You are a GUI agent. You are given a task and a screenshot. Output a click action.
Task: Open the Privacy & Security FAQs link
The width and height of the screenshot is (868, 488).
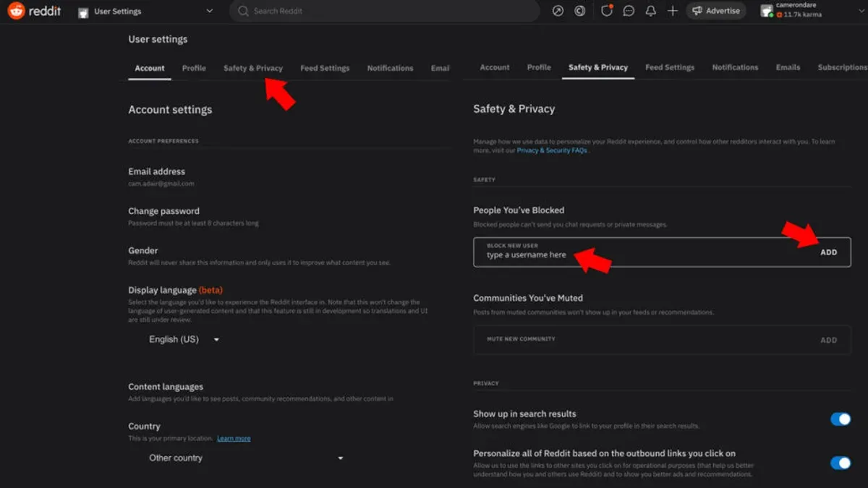(x=552, y=150)
